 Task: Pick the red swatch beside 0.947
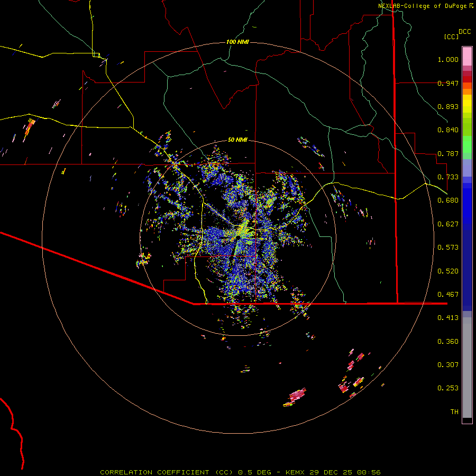pos(467,79)
